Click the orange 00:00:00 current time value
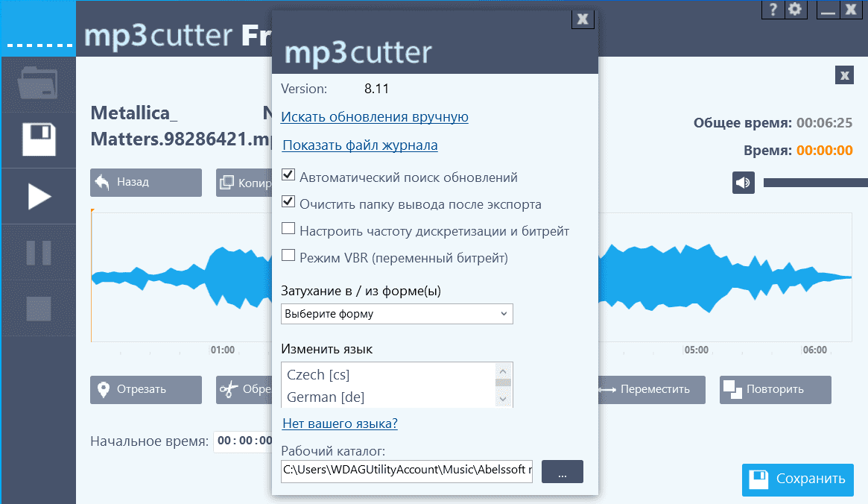The width and height of the screenshot is (868, 504). [x=824, y=151]
